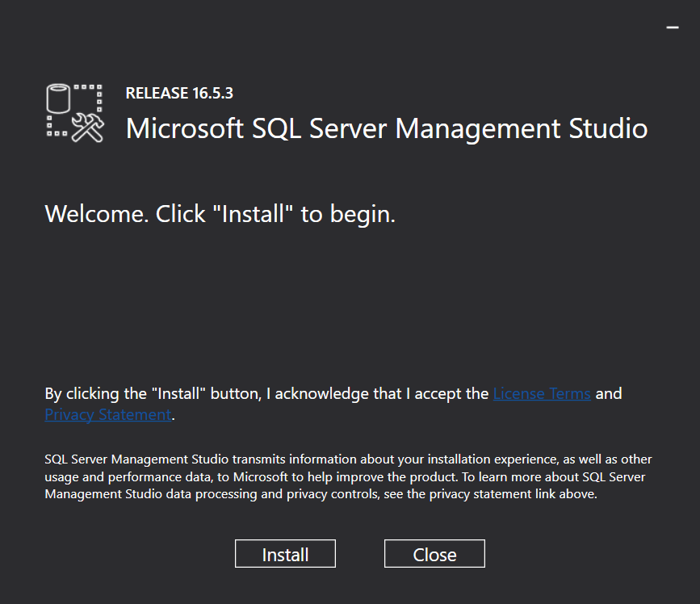Click the SQL Server Management Studio logo icon
Viewport: 700px width, 604px height.
click(75, 113)
